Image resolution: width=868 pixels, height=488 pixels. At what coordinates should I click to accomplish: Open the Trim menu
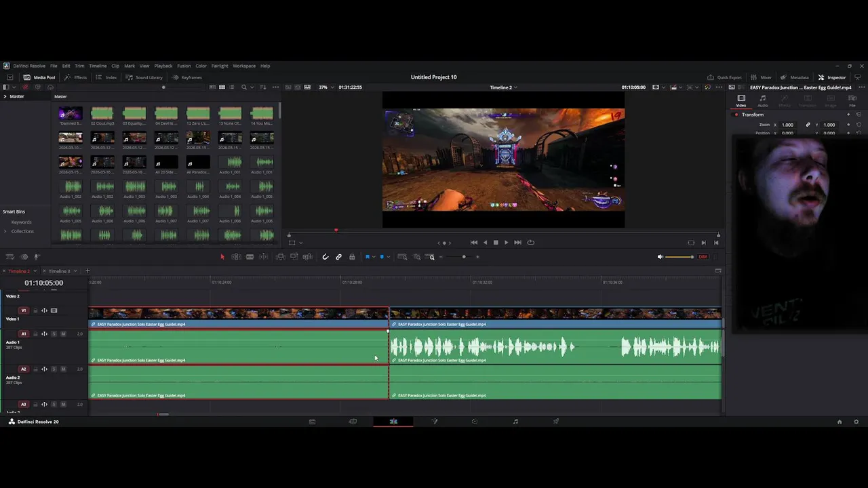click(x=79, y=66)
